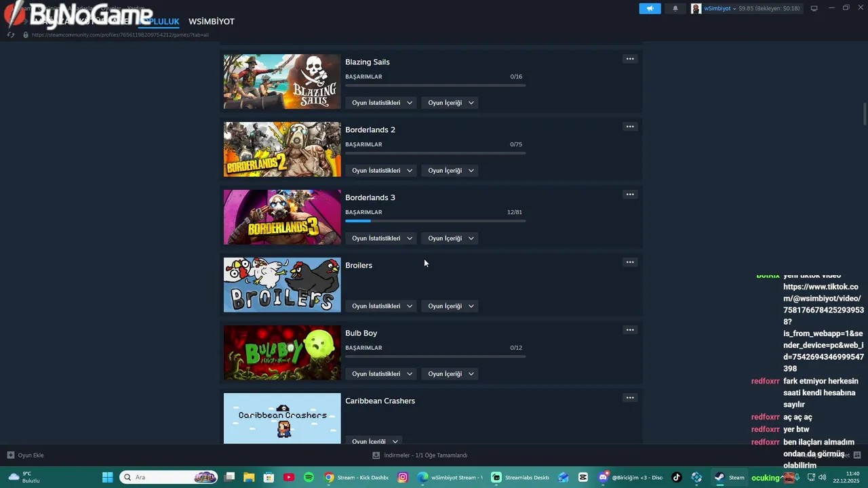Open Spotify from the taskbar
The image size is (868, 488).
[309, 477]
